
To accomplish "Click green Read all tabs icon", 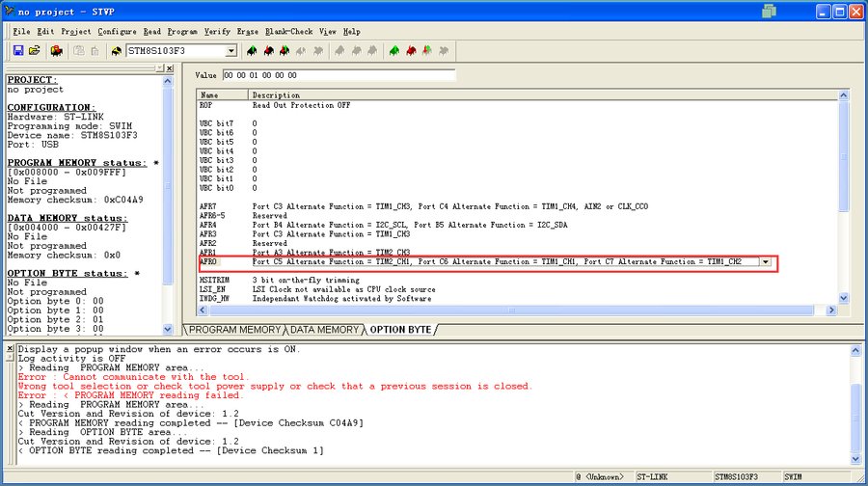I will click(394, 50).
